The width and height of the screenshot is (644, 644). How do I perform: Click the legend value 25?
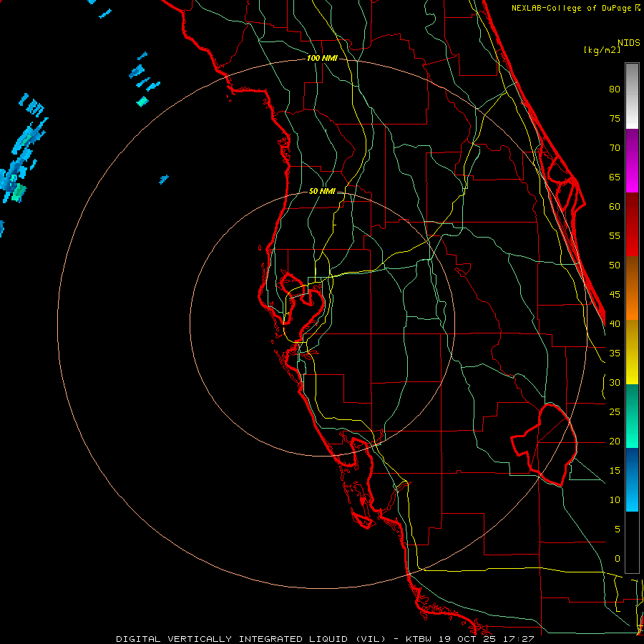[x=615, y=412]
